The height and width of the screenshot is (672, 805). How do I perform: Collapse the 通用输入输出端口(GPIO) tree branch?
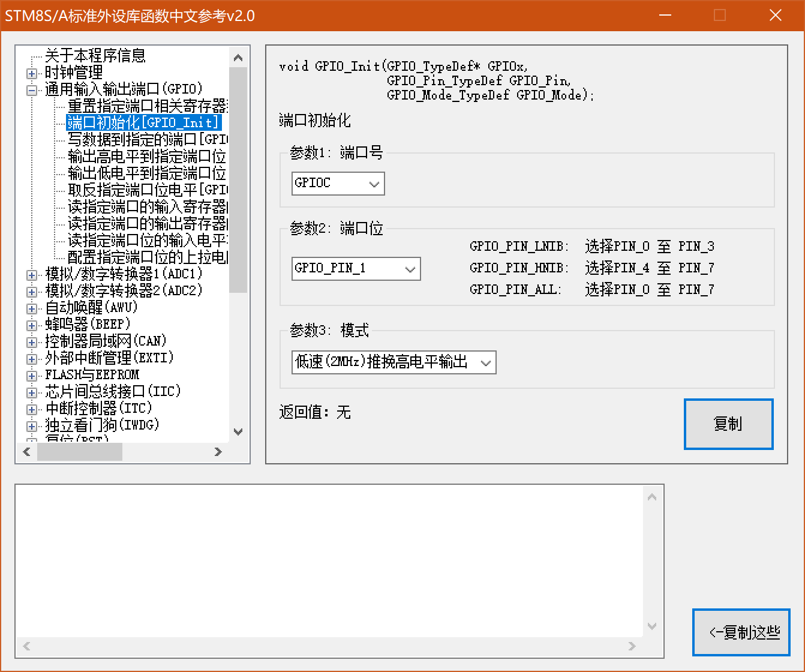[31, 89]
